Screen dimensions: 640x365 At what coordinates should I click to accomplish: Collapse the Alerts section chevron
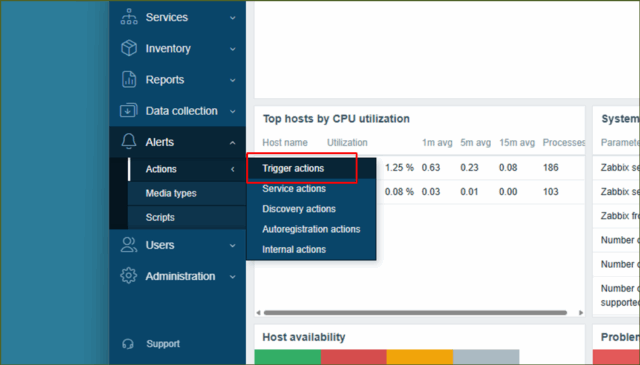[x=233, y=142]
